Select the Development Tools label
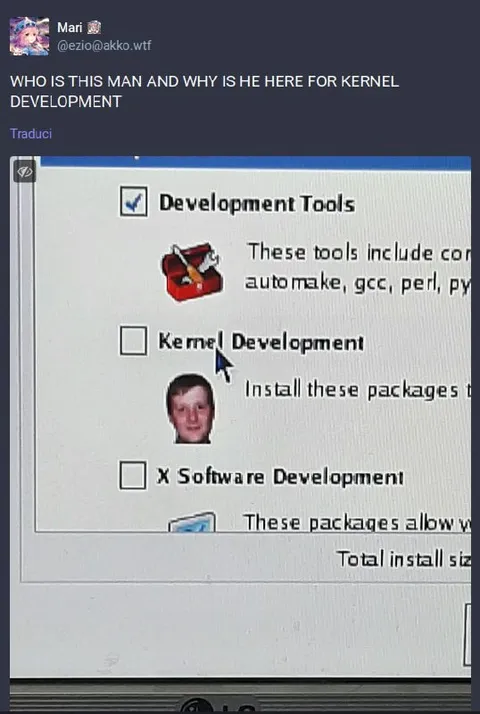480x714 pixels. (257, 204)
